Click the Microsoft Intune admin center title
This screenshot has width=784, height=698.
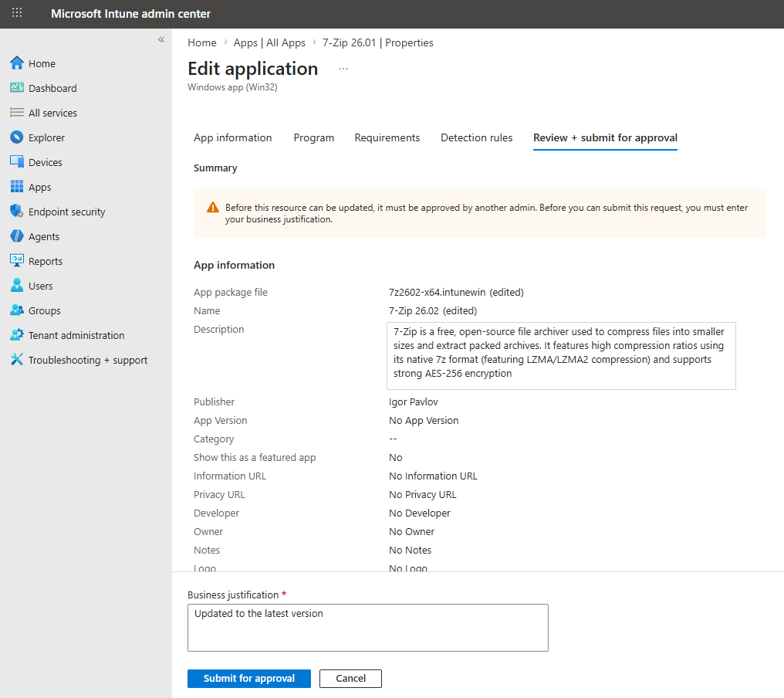(x=130, y=13)
